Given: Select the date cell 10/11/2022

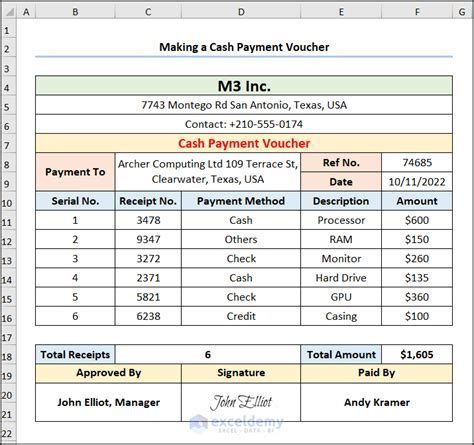Looking at the screenshot, I should tap(417, 182).
